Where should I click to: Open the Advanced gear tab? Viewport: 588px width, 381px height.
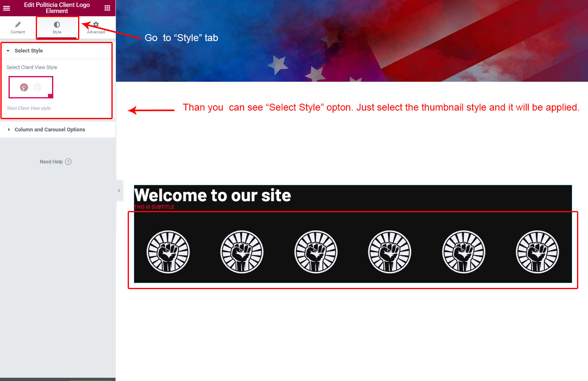coord(96,28)
